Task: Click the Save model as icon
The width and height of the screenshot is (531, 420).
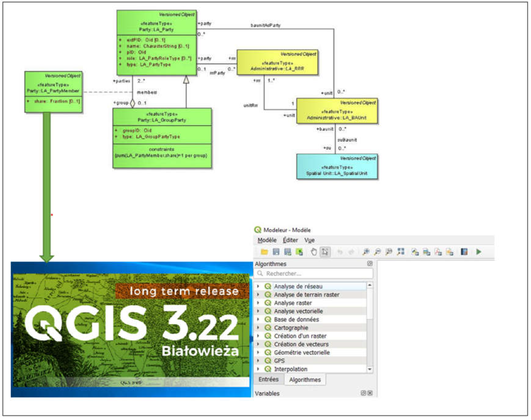Action: pos(287,252)
